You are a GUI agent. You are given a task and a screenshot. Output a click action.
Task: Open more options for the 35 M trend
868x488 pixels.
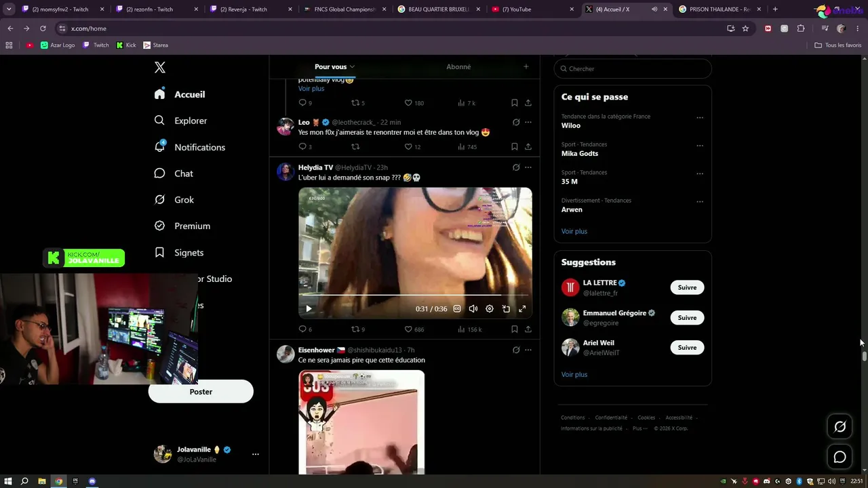[700, 174]
